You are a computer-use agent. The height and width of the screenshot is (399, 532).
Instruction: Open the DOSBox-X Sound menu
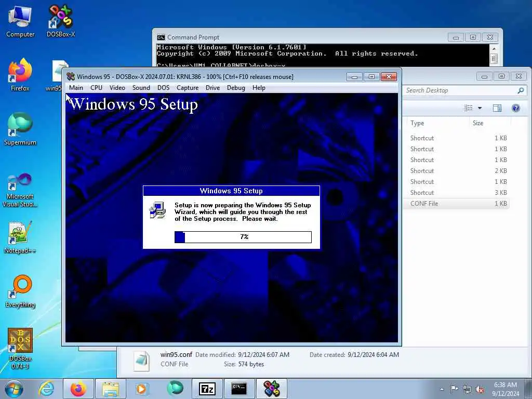(x=141, y=88)
